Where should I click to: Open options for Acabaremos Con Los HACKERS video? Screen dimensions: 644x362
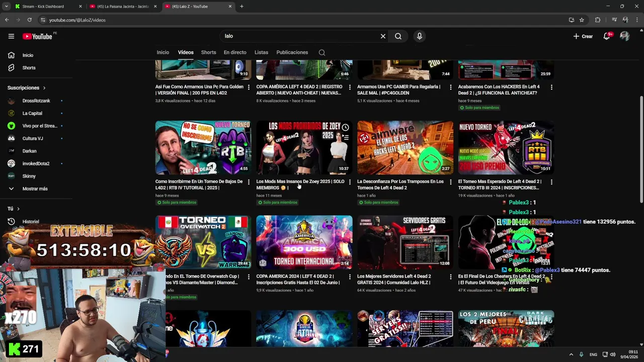[x=551, y=87]
